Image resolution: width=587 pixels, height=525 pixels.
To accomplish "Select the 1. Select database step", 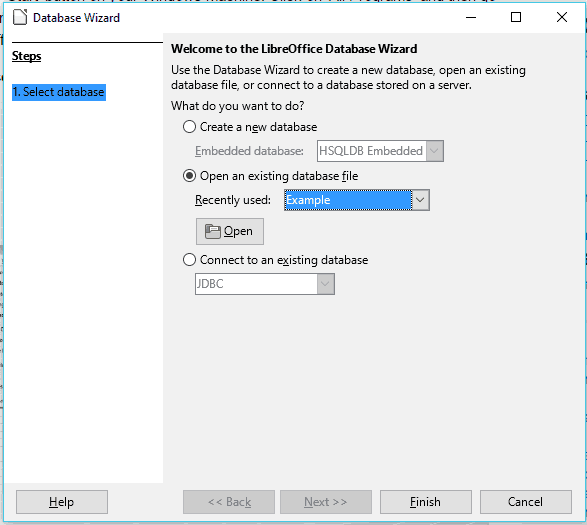I will click(x=59, y=92).
